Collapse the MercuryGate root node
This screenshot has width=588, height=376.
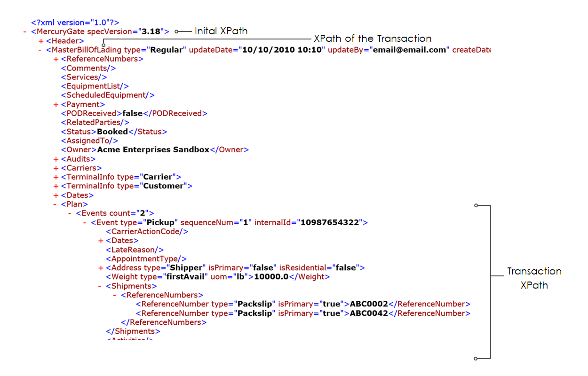[x=25, y=32]
